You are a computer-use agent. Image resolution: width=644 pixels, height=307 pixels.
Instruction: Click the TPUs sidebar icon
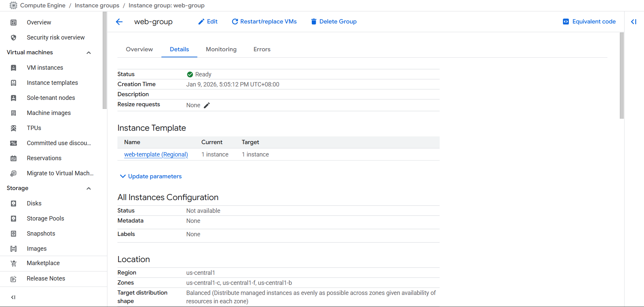click(x=13, y=128)
